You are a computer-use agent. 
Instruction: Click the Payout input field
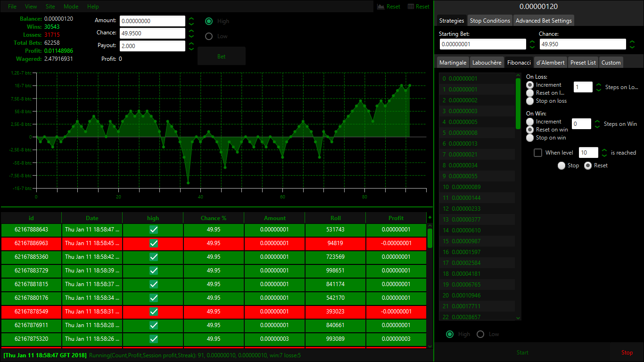(x=153, y=46)
